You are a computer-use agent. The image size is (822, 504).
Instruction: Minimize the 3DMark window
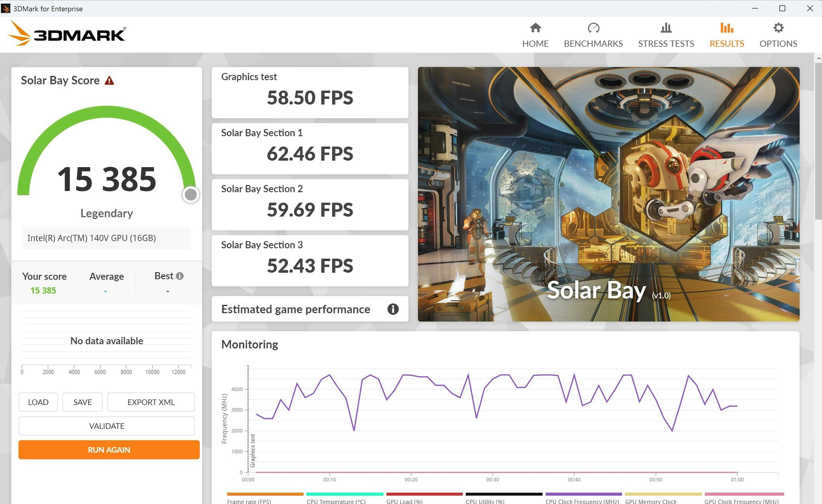tap(755, 8)
